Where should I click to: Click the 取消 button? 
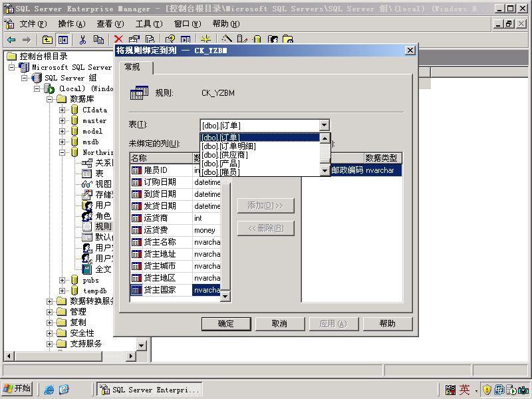click(279, 324)
